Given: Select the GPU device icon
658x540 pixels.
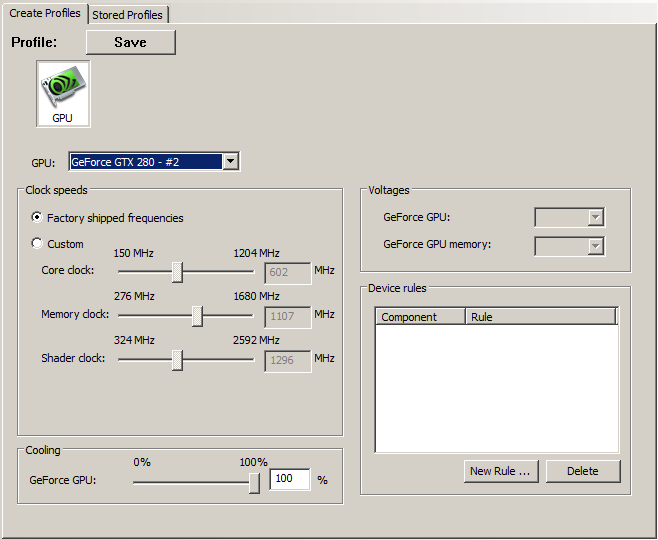Looking at the screenshot, I should [x=63, y=94].
